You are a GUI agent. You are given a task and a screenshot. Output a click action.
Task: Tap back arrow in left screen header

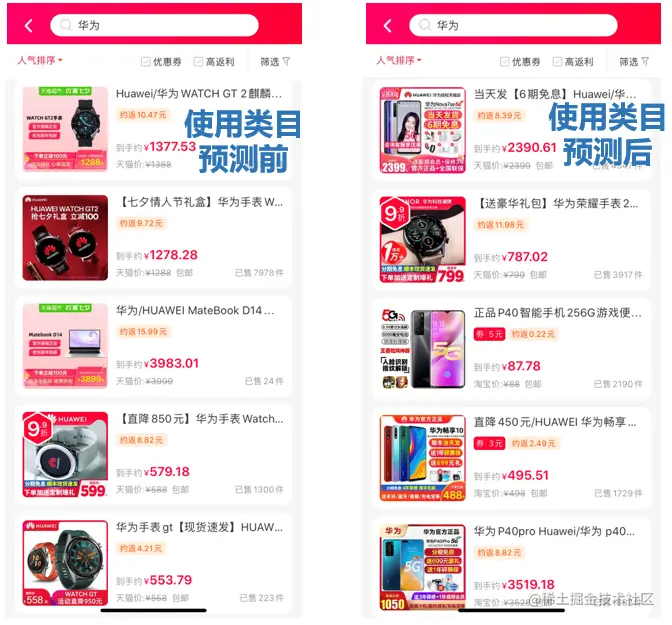point(29,26)
